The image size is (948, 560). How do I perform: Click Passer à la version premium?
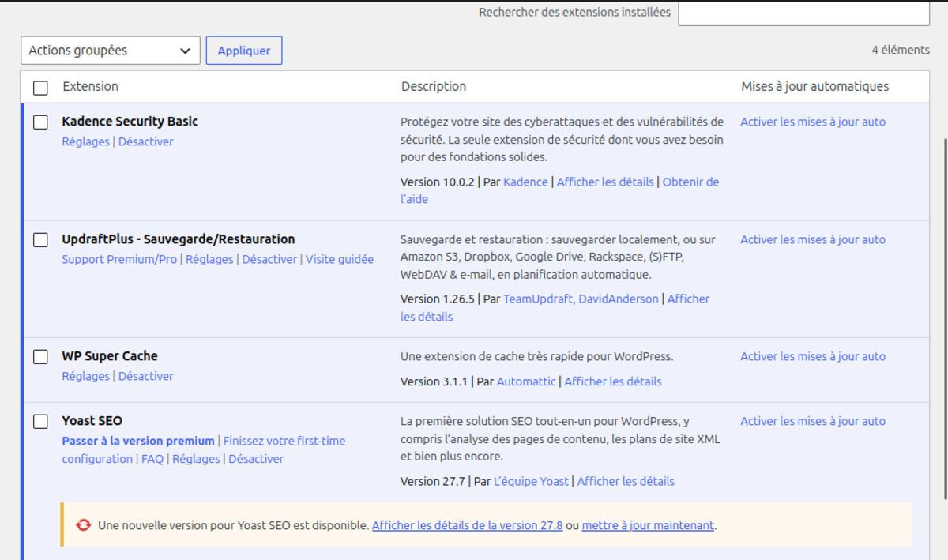pyautogui.click(x=138, y=442)
